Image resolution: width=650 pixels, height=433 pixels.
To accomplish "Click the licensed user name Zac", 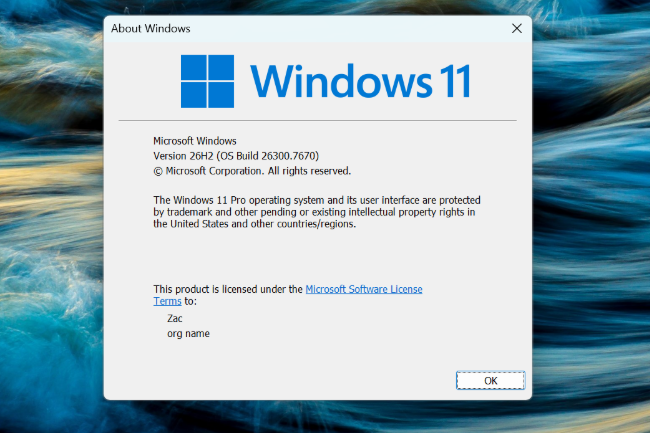I will point(175,318).
